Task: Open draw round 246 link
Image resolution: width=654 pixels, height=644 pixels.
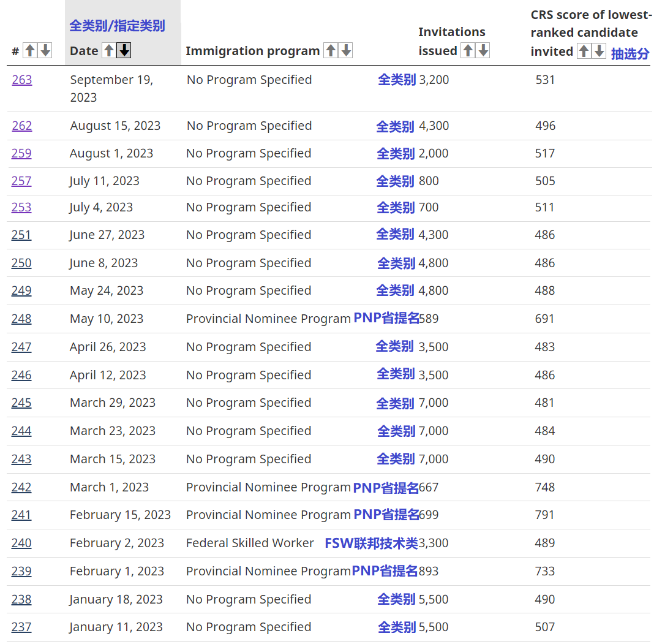Action: point(21,375)
